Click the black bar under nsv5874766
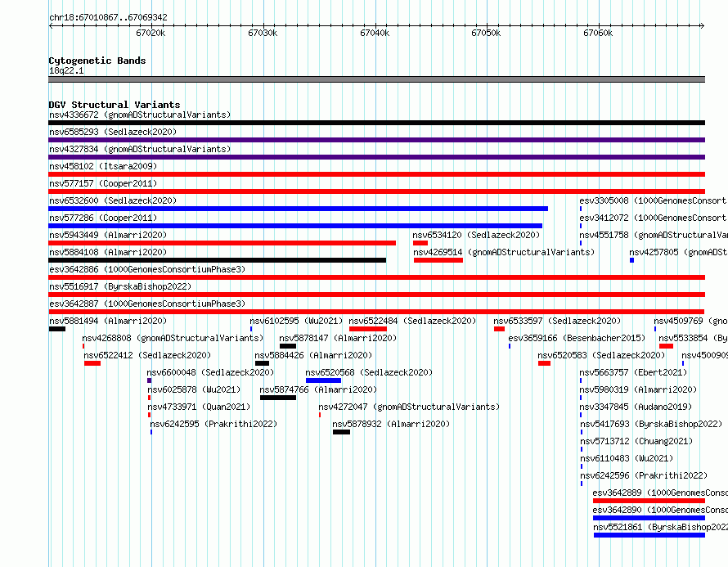 tap(278, 398)
